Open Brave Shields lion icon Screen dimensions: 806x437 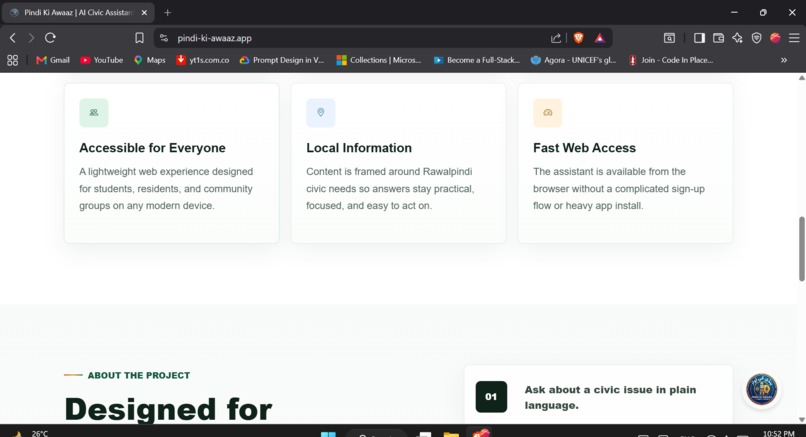pyautogui.click(x=578, y=38)
